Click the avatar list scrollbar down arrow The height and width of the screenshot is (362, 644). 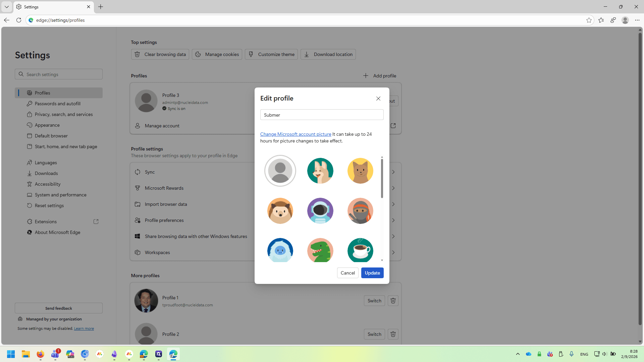point(382,260)
